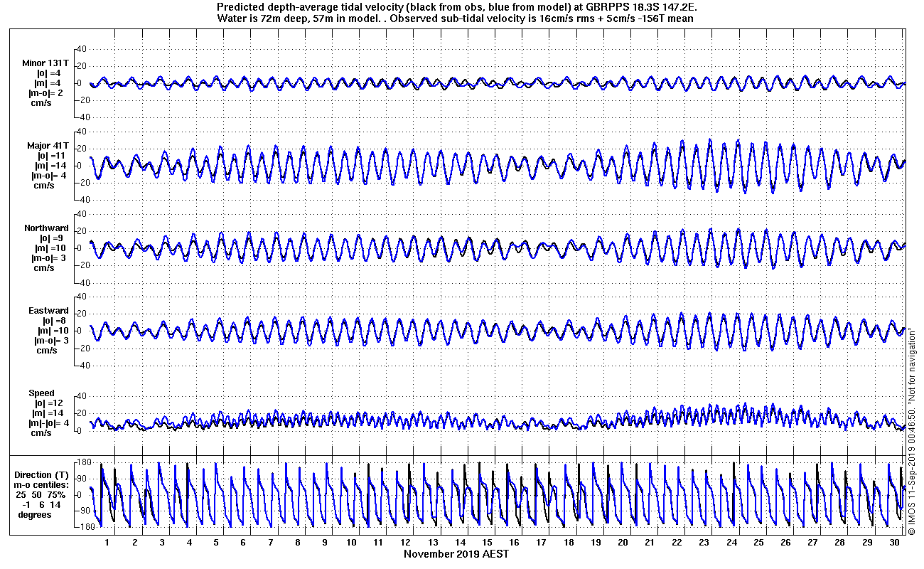Click date label 9 on the x-axis
Viewport: 924px width, 569px height.
click(x=325, y=542)
